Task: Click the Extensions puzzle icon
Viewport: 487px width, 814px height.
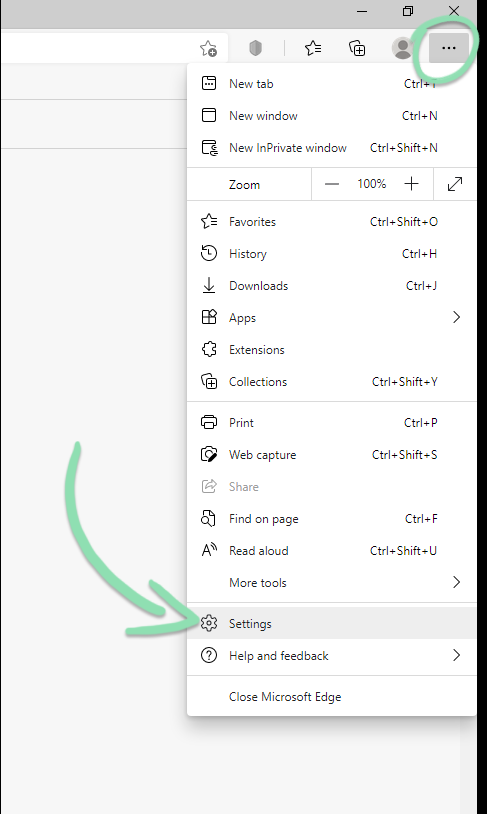Action: [x=209, y=349]
